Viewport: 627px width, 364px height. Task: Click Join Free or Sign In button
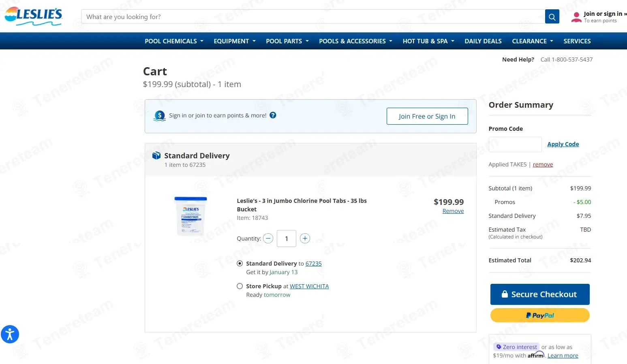[x=427, y=116]
